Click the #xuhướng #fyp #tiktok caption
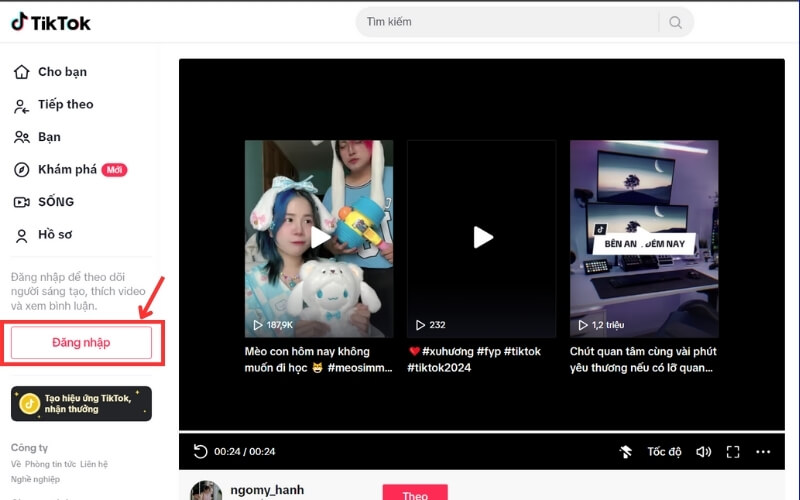This screenshot has height=500, width=800. pos(474,360)
